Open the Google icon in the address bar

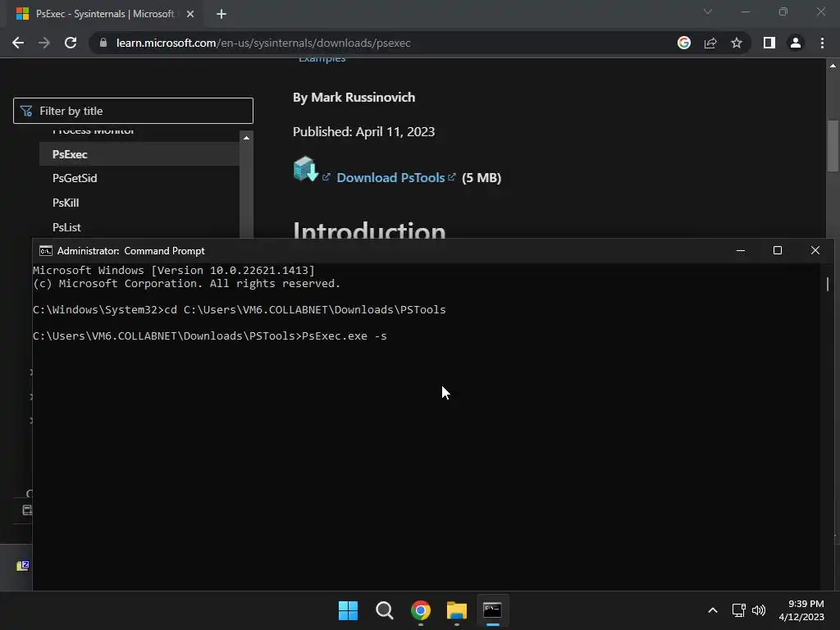683,43
